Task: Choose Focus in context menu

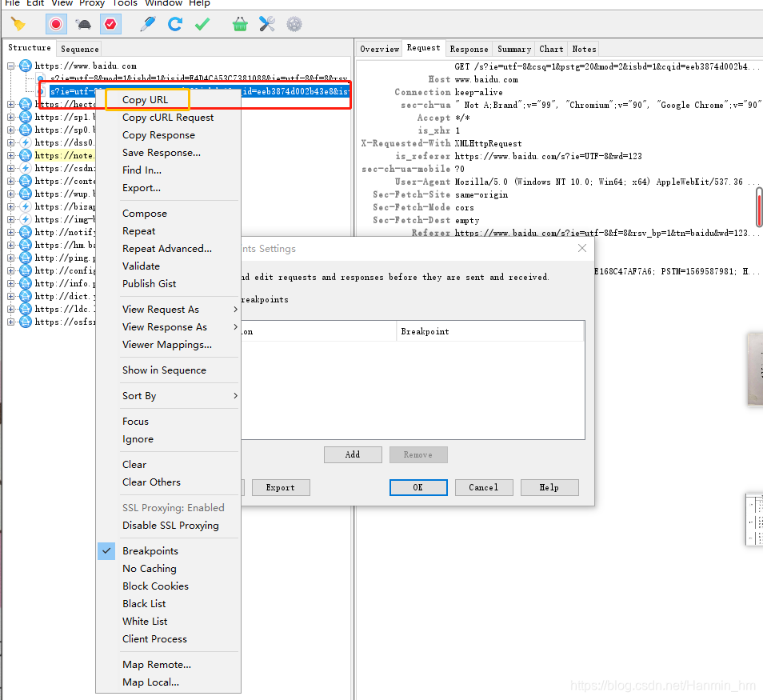Action: pos(135,421)
